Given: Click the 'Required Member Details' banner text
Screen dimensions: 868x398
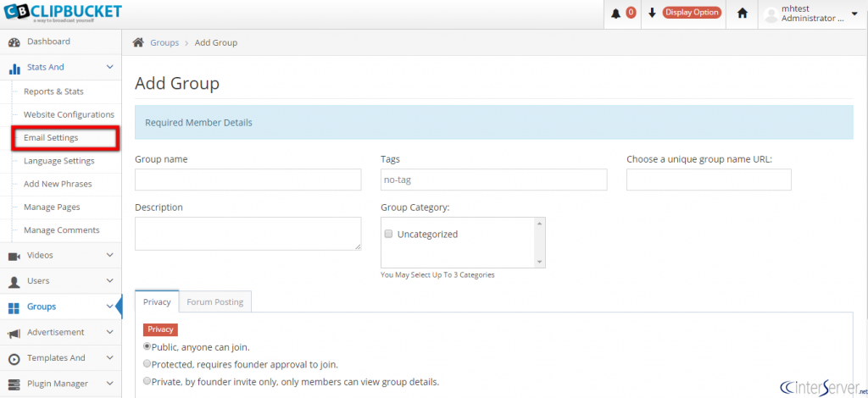Looking at the screenshot, I should coord(198,123).
